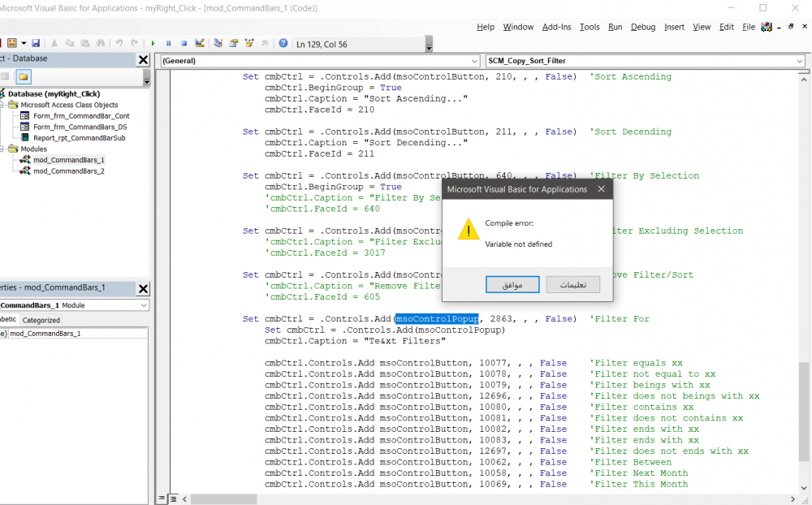The width and height of the screenshot is (812, 505).
Task: Save the database with the floppy icon
Action: pyautogui.click(x=36, y=44)
